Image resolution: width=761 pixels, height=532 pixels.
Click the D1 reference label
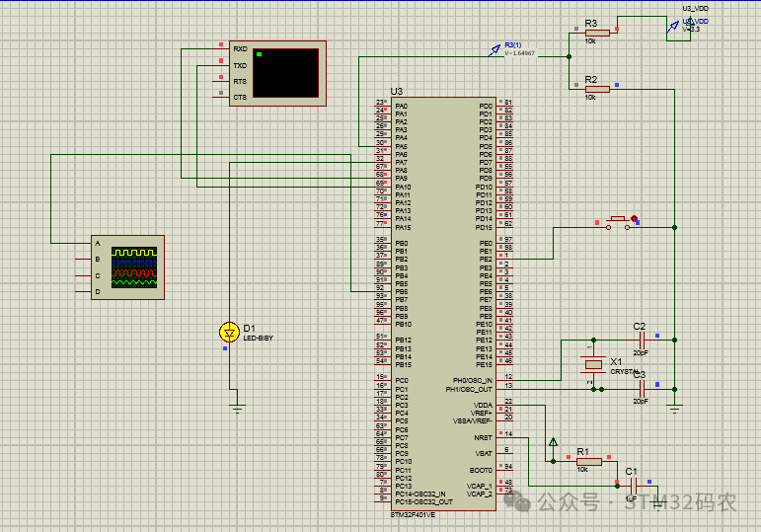(249, 328)
